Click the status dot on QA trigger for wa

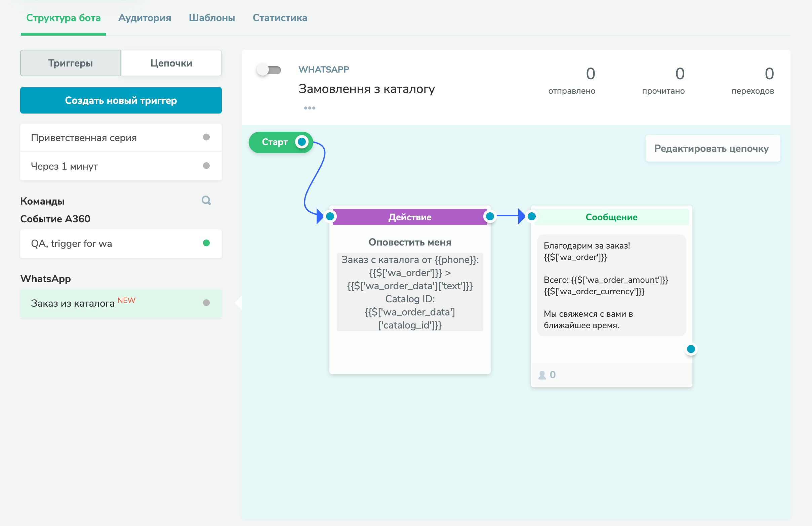(206, 243)
